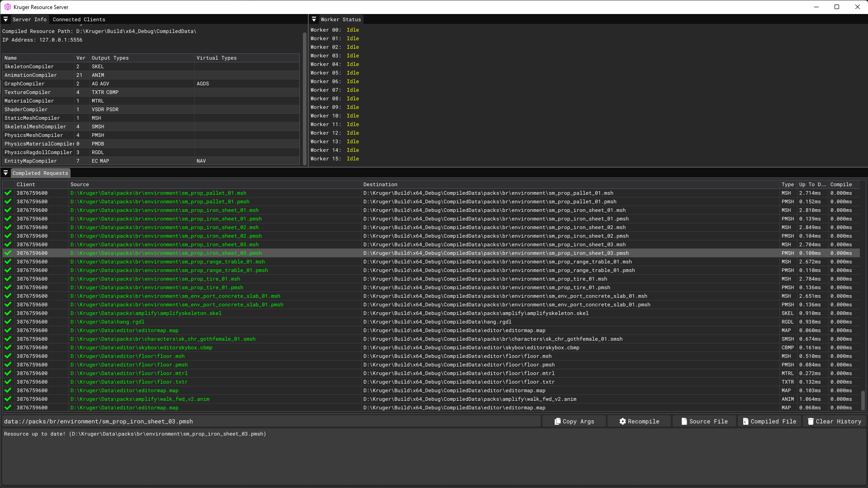868x488 pixels.
Task: Click the Kruger app logo icon
Action: 7,7
